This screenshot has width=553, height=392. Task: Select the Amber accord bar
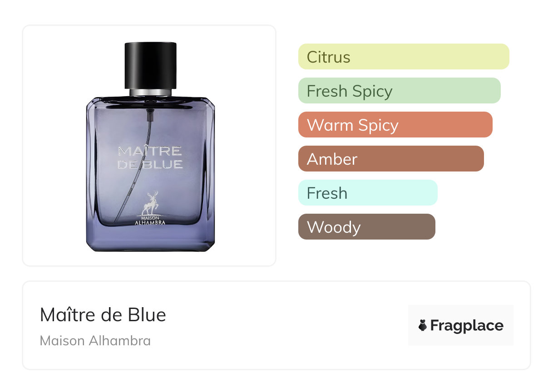click(391, 159)
